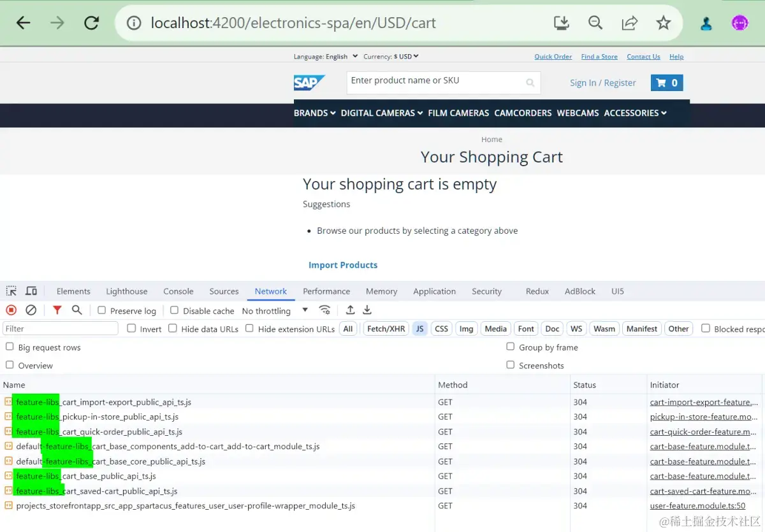
Task: Open the Contact Us link
Action: [643, 57]
